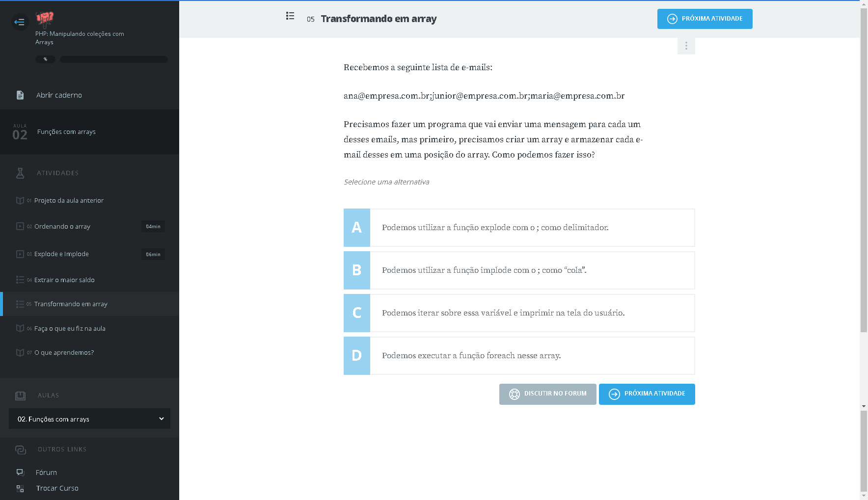Click top Próxima Atividade button
868x500 pixels.
(705, 19)
